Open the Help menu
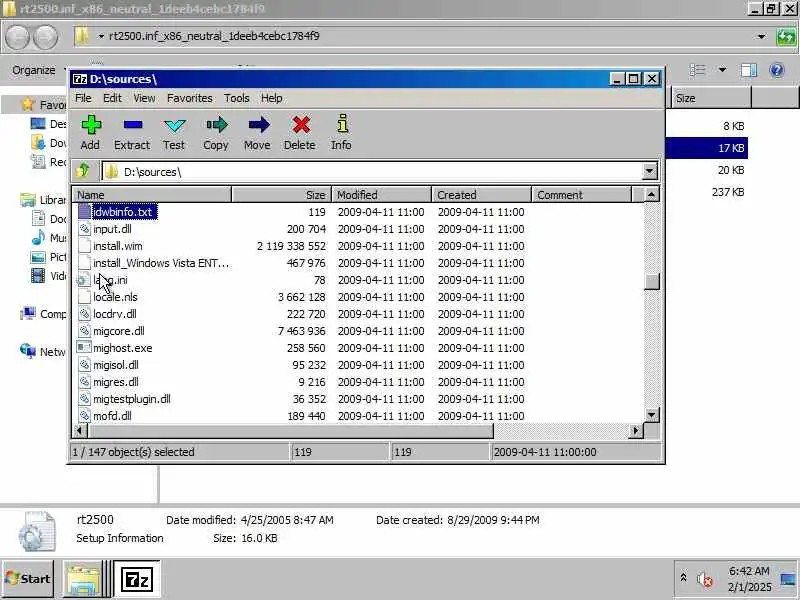This screenshot has width=800, height=600. (x=271, y=98)
